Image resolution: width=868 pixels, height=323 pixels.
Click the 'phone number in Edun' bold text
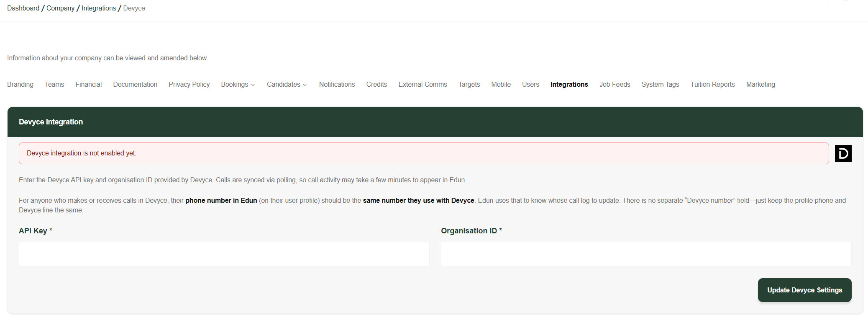tap(221, 201)
